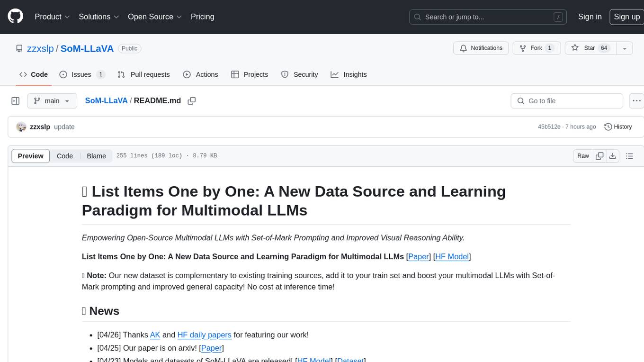This screenshot has height=362, width=644.
Task: Switch to the Actions tab
Action: pyautogui.click(x=201, y=74)
